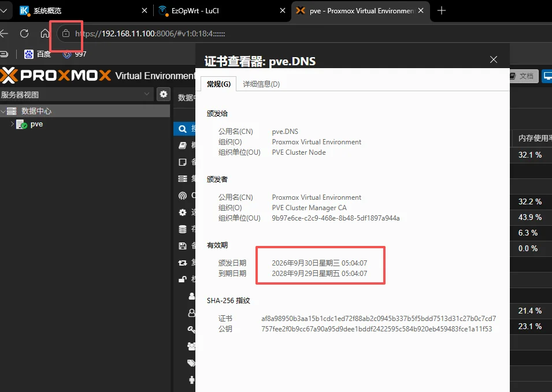This screenshot has width=552, height=392.
Task: Open the notes icon menu item
Action: (x=182, y=162)
